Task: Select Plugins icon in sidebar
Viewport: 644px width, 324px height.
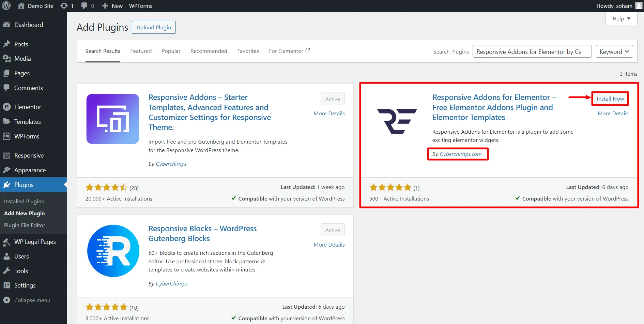Action: pos(6,185)
